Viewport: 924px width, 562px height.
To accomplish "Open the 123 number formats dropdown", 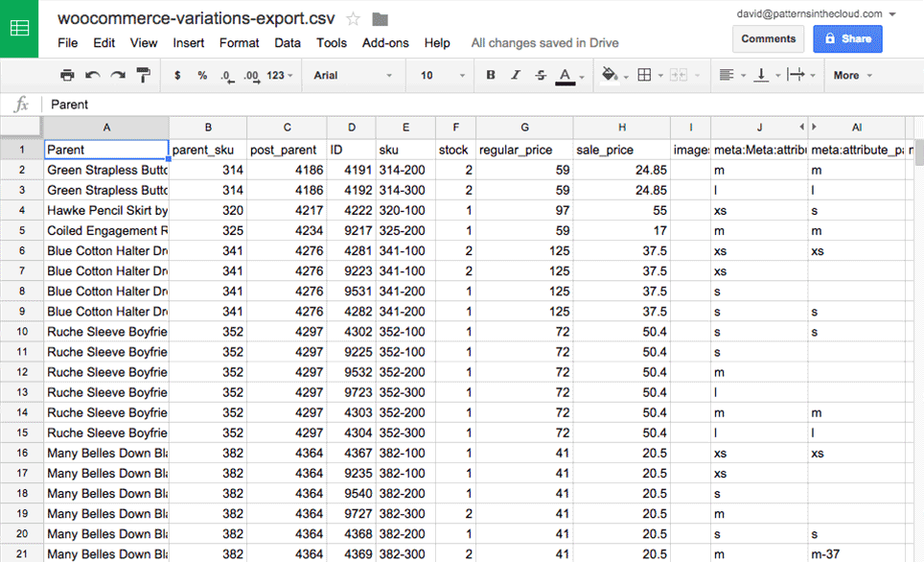I will [279, 76].
